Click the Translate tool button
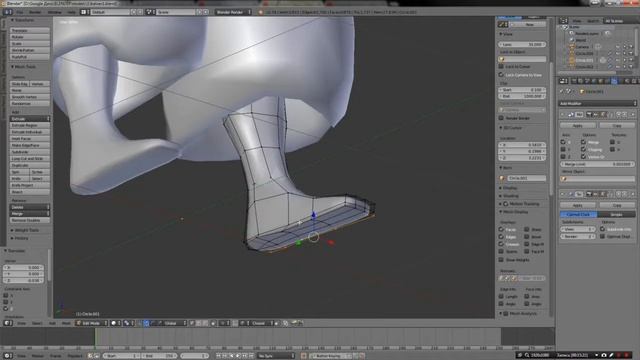This screenshot has height=360, width=640. coord(30,30)
